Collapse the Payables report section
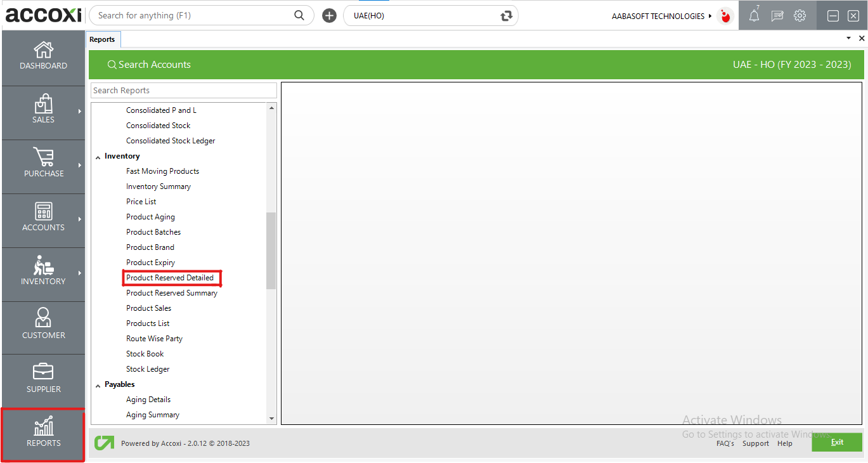The height and width of the screenshot is (463, 868). [x=98, y=384]
